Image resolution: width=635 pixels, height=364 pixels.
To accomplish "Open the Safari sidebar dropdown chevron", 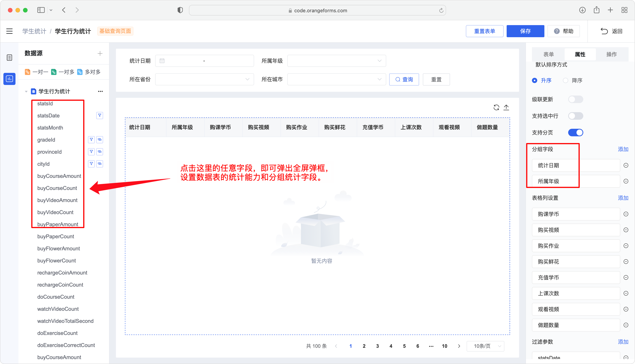I will 51,10.
